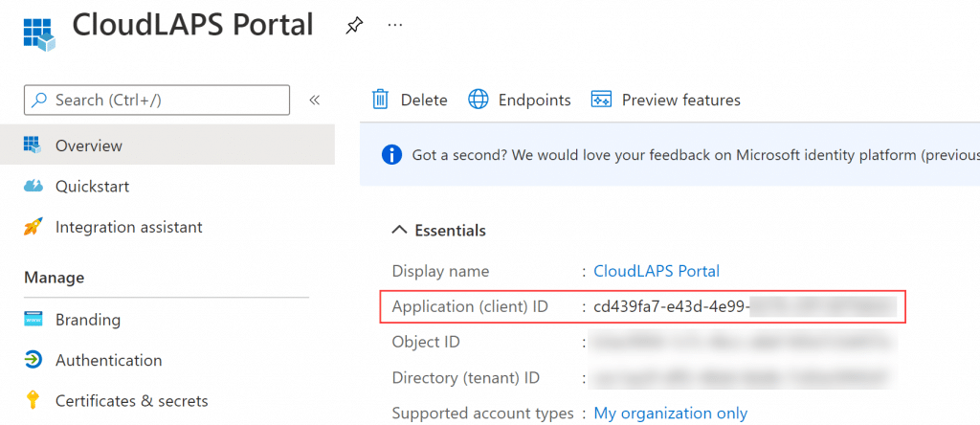Collapse the Essentials section chevron

[399, 231]
